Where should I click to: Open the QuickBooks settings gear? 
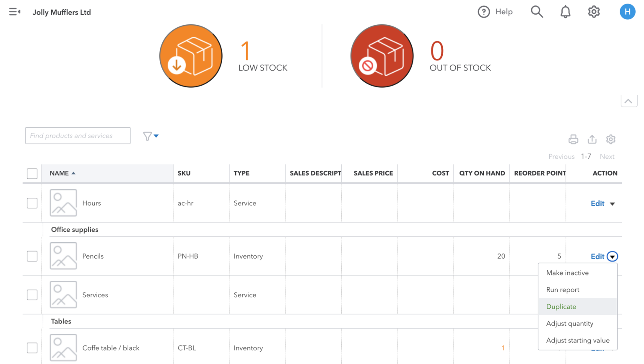pos(594,12)
